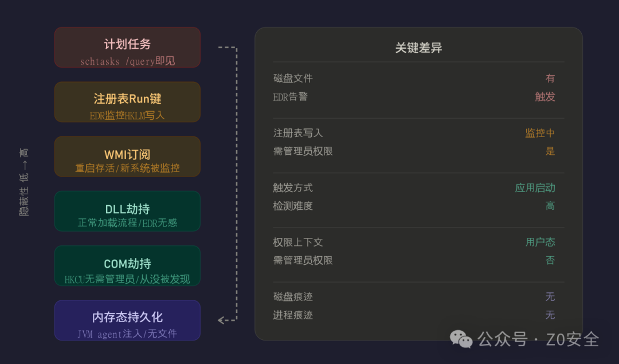Click the 公众号 · Z0安全 watermark text
The image size is (619, 364).
click(x=538, y=339)
